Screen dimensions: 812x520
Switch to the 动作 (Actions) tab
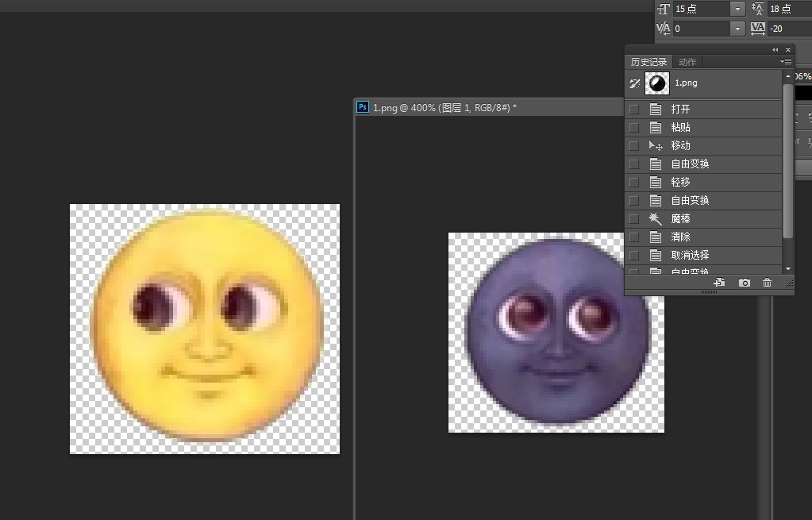tap(687, 62)
